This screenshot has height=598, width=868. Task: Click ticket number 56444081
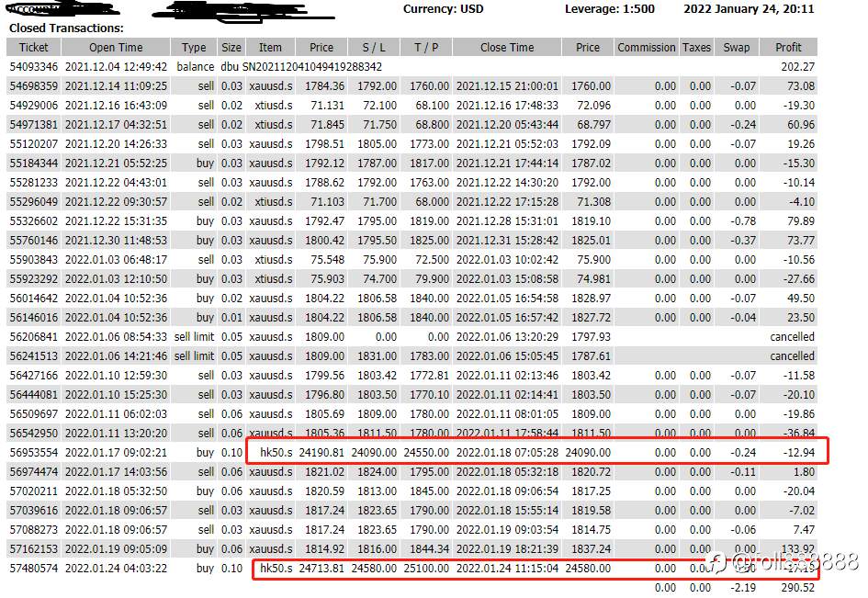[x=33, y=395]
